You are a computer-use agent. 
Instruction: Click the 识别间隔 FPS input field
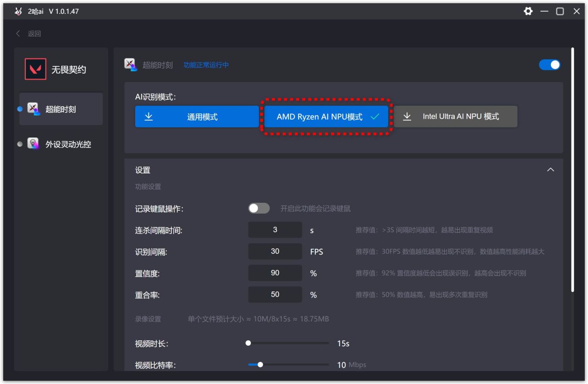pos(275,252)
